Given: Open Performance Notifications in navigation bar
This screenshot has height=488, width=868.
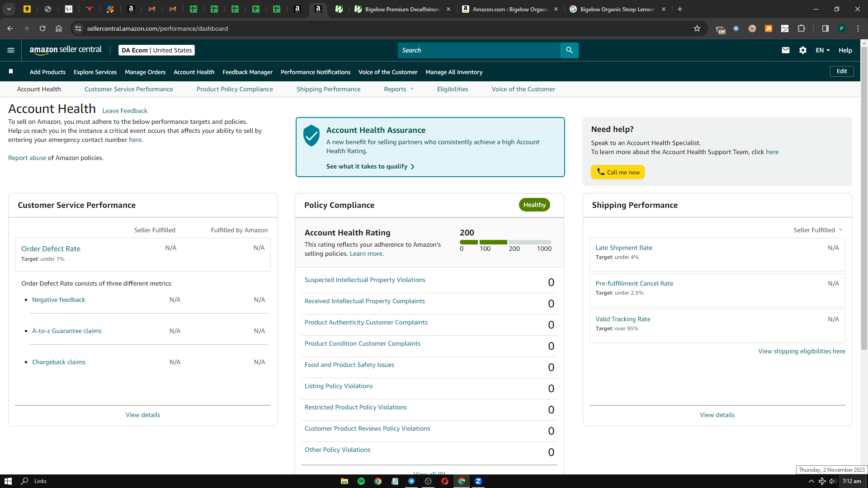Looking at the screenshot, I should 316,72.
